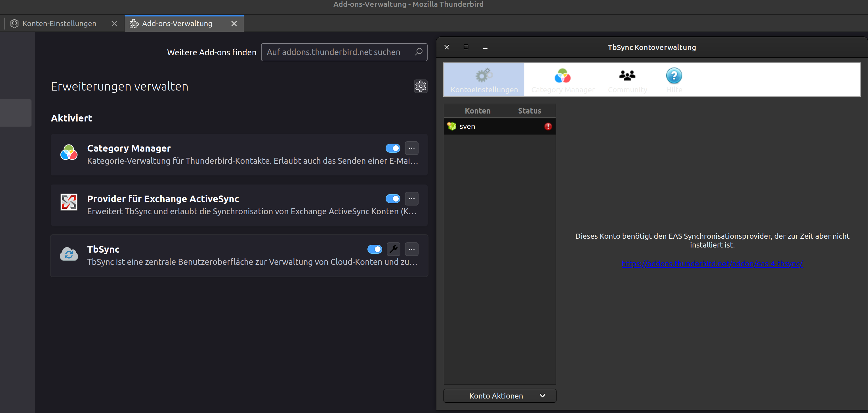This screenshot has width=868, height=413.
Task: Click the add-on tools gear icon
Action: 420,86
